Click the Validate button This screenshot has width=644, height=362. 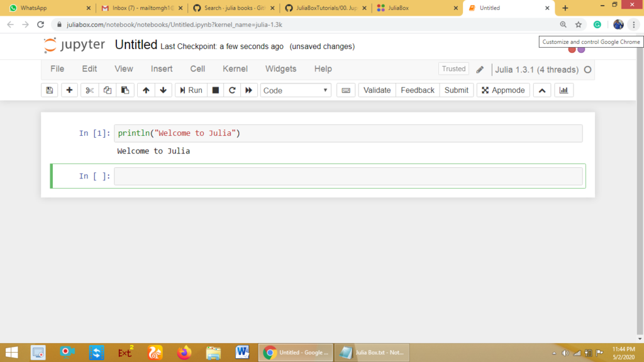tap(377, 90)
